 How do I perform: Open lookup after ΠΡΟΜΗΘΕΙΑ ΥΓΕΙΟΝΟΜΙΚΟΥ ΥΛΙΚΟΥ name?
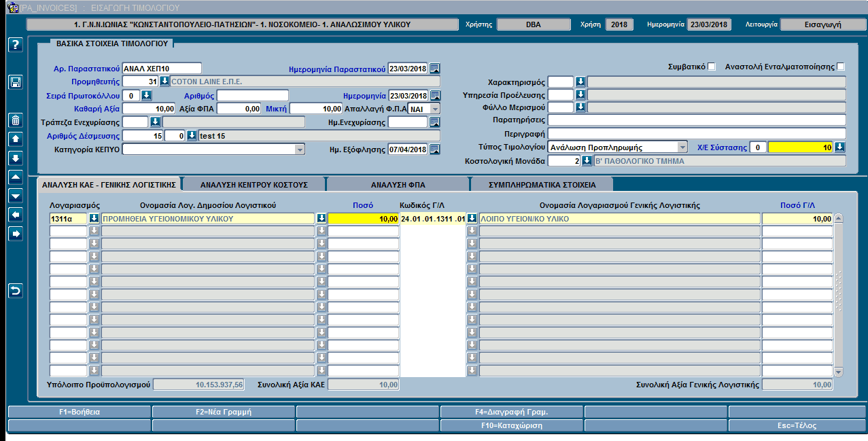tap(322, 219)
